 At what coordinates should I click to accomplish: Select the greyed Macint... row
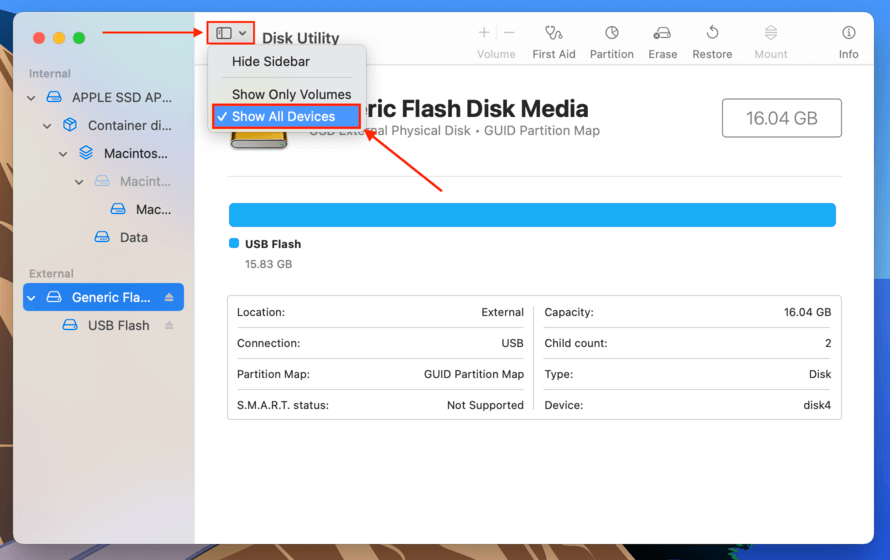tap(103, 182)
